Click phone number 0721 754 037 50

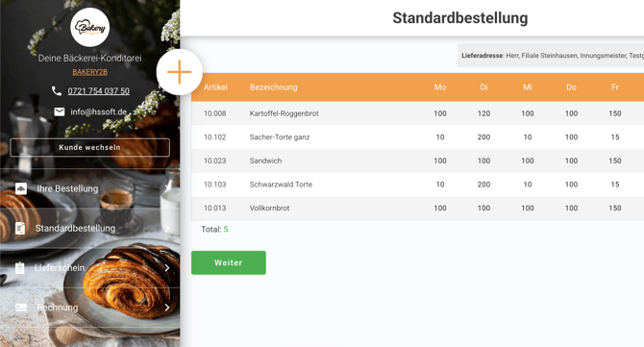coord(99,90)
